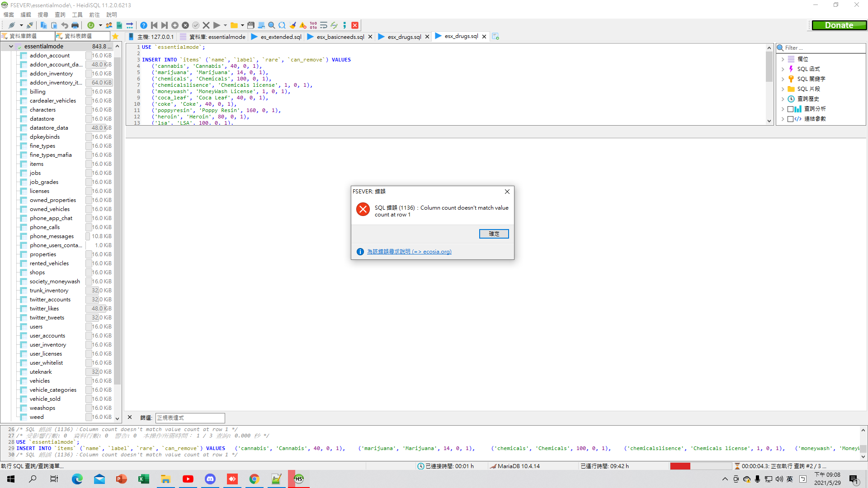Click the load SQL file folder icon

click(x=234, y=25)
